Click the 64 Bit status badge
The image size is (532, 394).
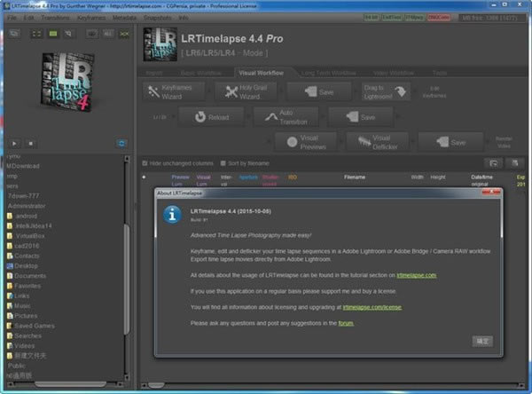pyautogui.click(x=372, y=18)
